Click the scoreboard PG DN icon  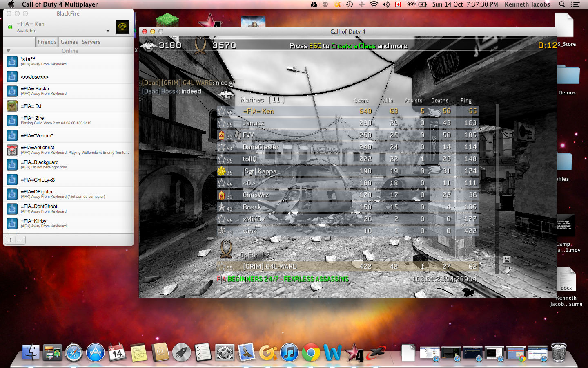tap(507, 259)
